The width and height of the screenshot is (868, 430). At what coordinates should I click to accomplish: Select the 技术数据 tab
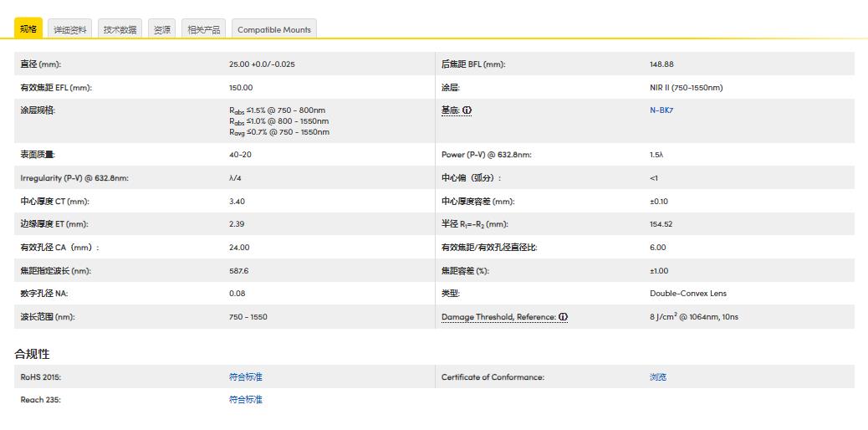[120, 29]
